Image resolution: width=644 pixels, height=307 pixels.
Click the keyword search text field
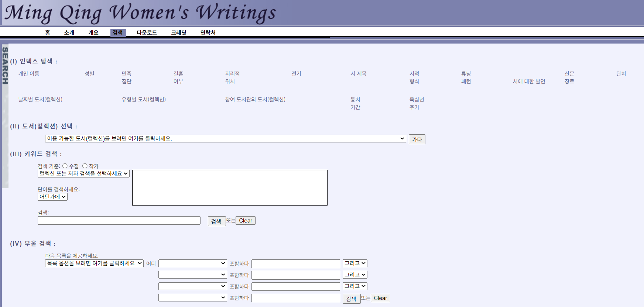[119, 221]
